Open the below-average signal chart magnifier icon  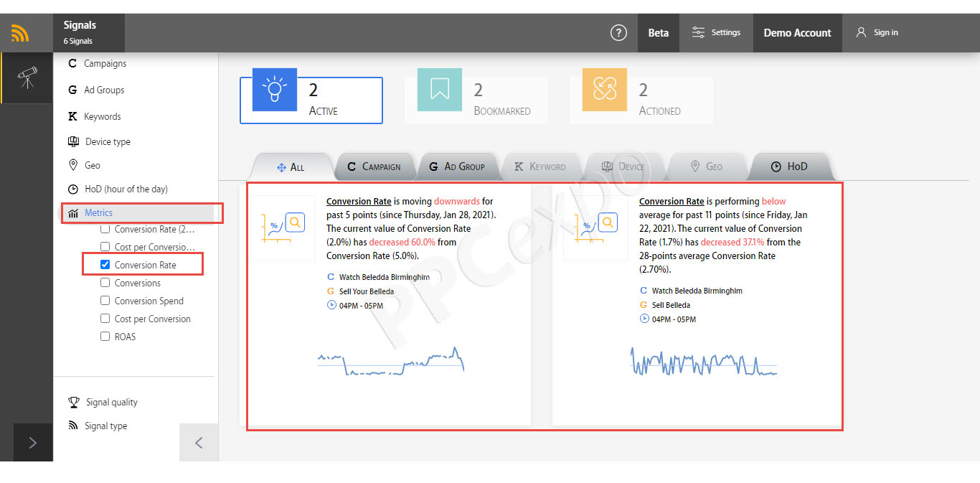point(608,223)
